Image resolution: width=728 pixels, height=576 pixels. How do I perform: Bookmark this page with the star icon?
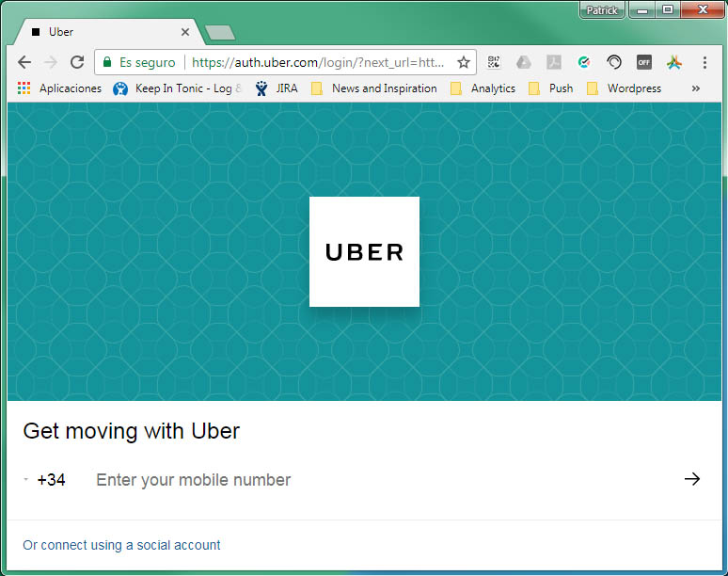(464, 62)
